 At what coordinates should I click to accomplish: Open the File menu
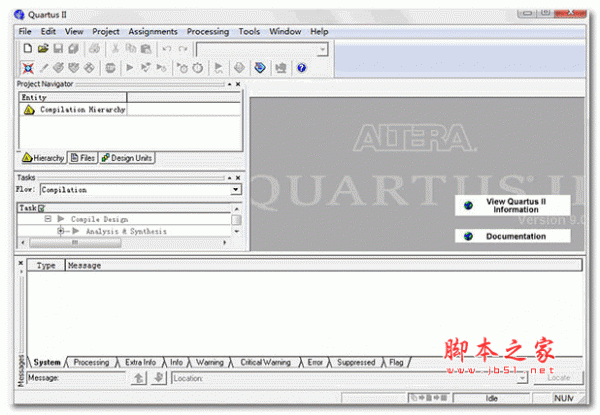tap(25, 31)
